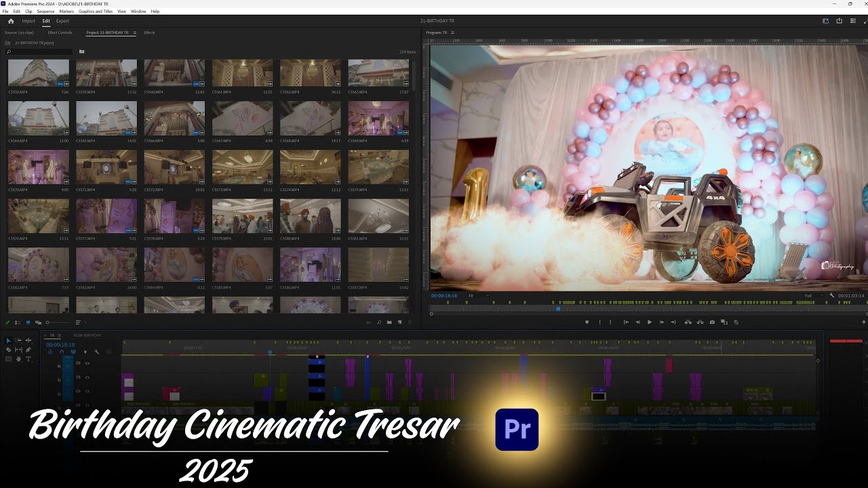Open the Button Editor plus icon
Image resolution: width=868 pixels, height=488 pixels.
point(864,322)
